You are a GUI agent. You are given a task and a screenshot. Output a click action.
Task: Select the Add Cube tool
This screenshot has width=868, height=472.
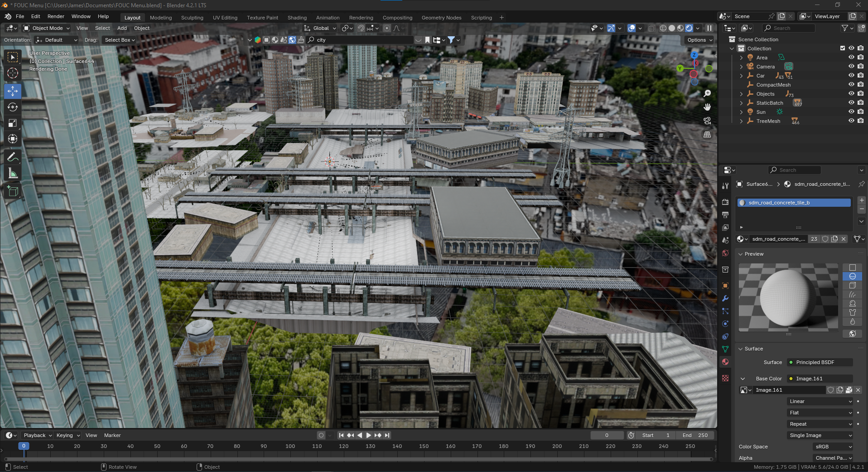pos(13,191)
